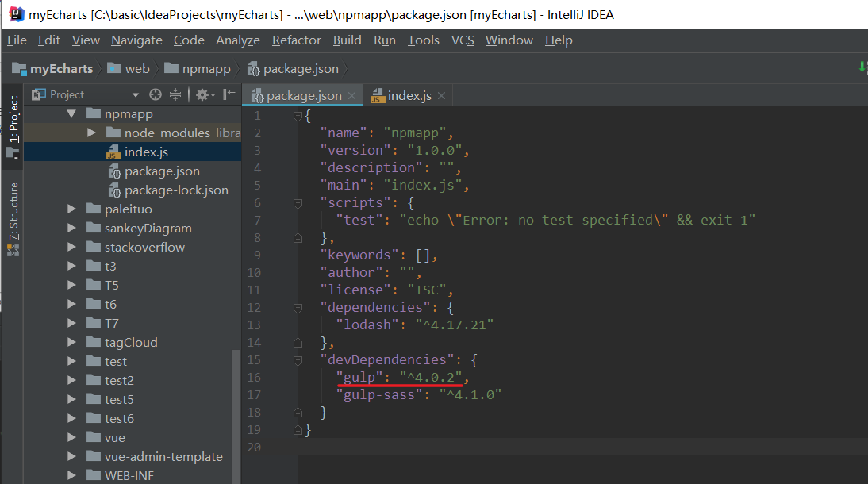Click the "^4.0.2" gulp version value
Viewport: 868px width, 484px height.
click(x=431, y=378)
